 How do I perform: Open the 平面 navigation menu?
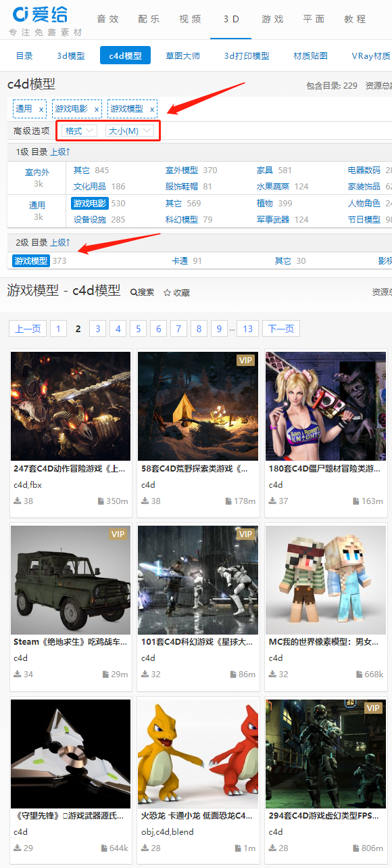coord(314,19)
